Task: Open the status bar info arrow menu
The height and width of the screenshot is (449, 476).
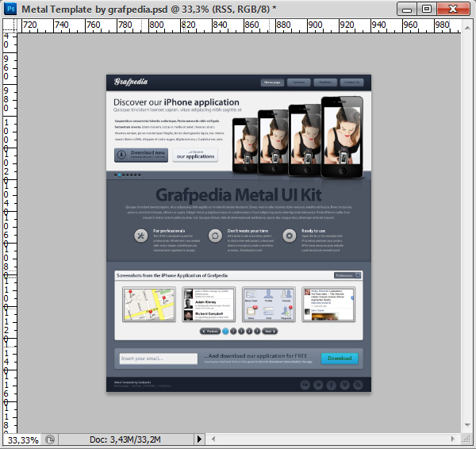Action: (199, 439)
